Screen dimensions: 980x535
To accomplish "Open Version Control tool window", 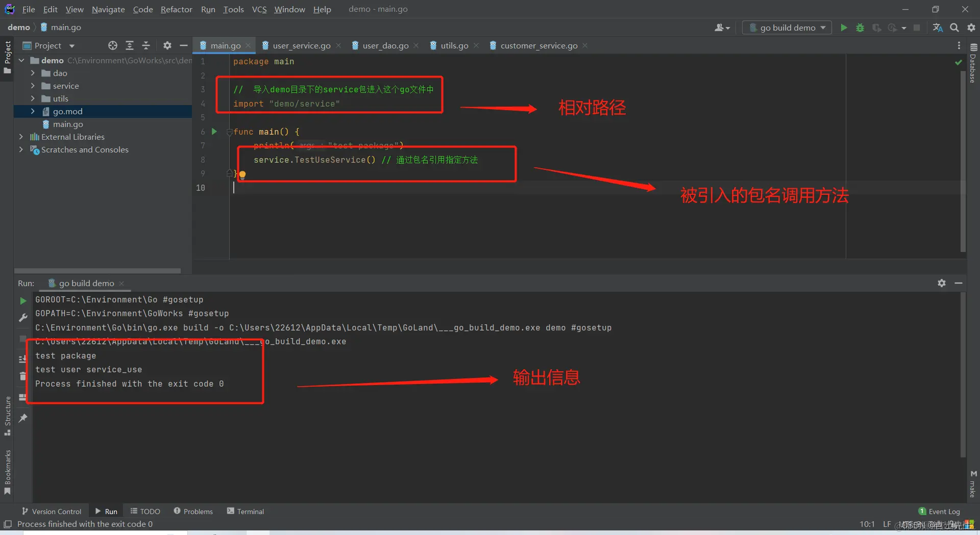I will point(51,511).
